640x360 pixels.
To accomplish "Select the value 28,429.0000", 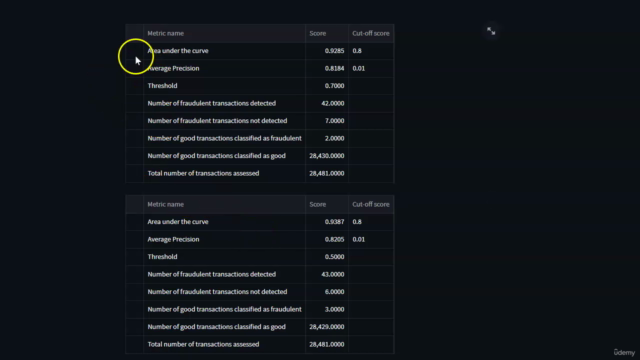I will click(x=327, y=327).
